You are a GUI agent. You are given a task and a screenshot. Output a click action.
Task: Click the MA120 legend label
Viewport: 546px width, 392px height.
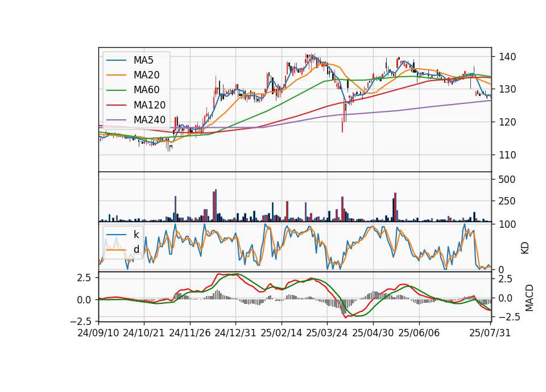click(x=150, y=105)
